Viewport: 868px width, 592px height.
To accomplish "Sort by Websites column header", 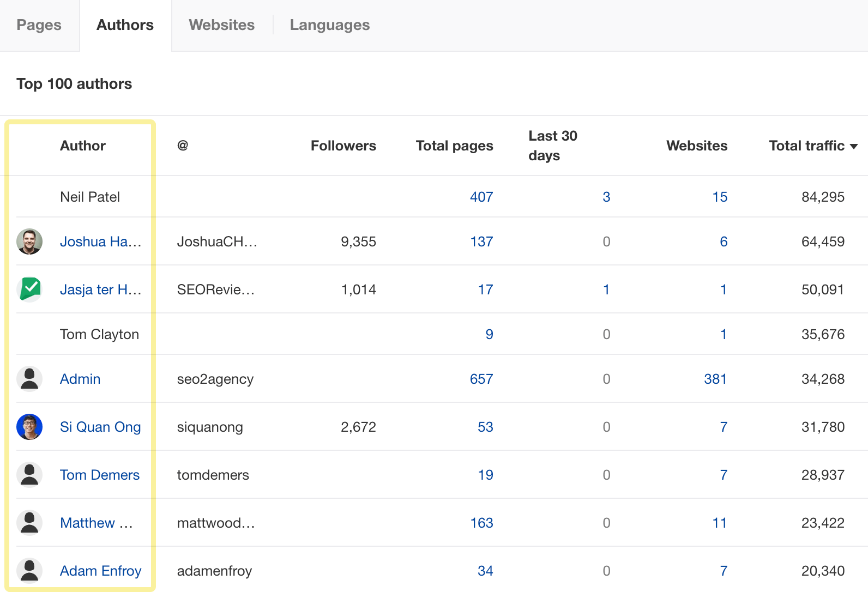I will pos(697,146).
